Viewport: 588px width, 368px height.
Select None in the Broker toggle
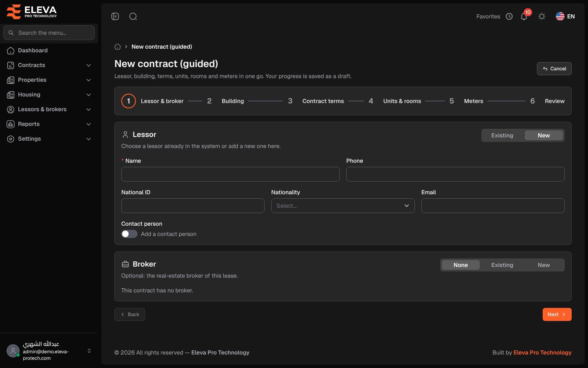pyautogui.click(x=461, y=265)
